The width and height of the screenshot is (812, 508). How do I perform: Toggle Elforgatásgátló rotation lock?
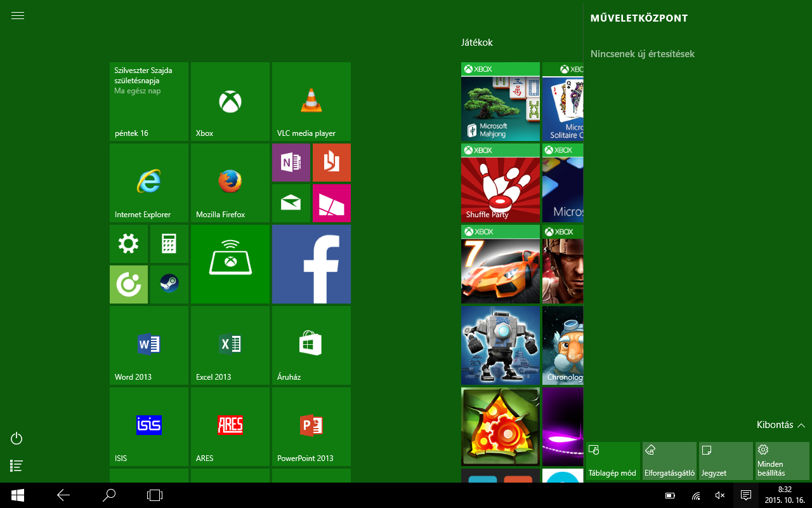tap(669, 461)
